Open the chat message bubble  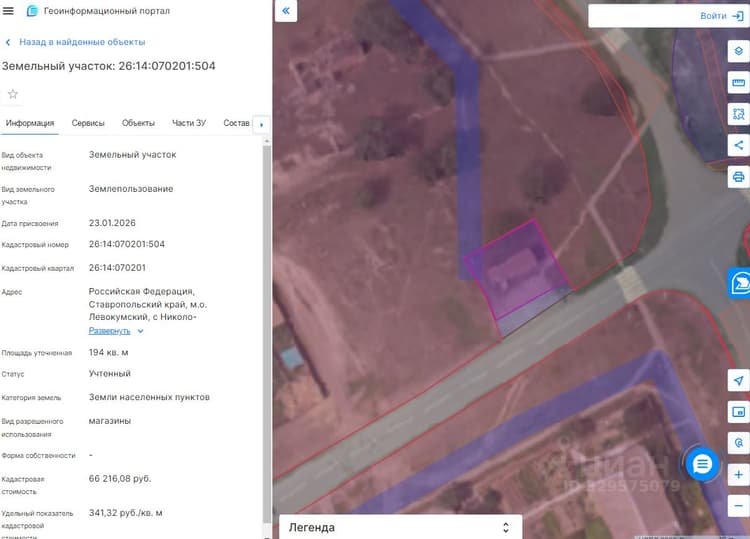click(x=702, y=464)
